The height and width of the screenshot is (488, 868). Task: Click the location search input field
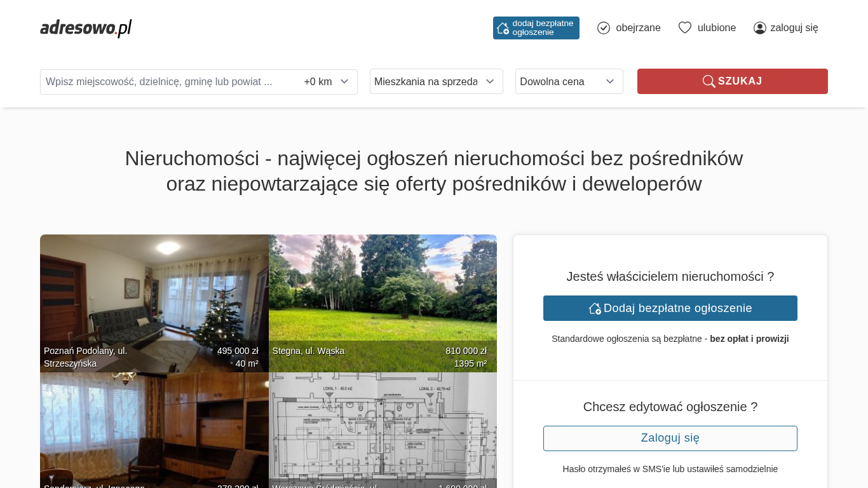coord(168,82)
